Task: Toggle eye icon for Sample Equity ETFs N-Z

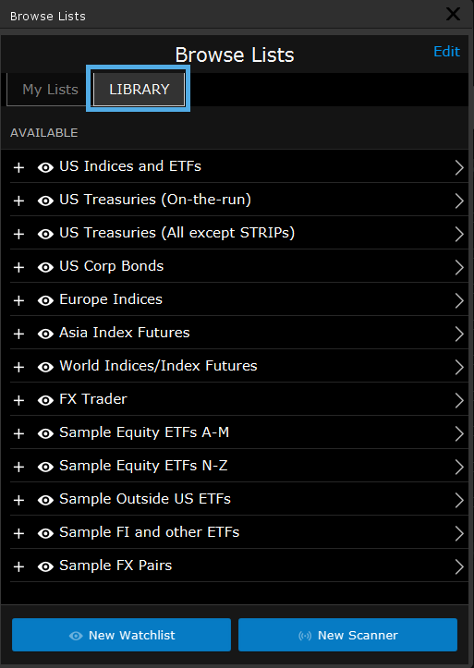Action: point(46,466)
